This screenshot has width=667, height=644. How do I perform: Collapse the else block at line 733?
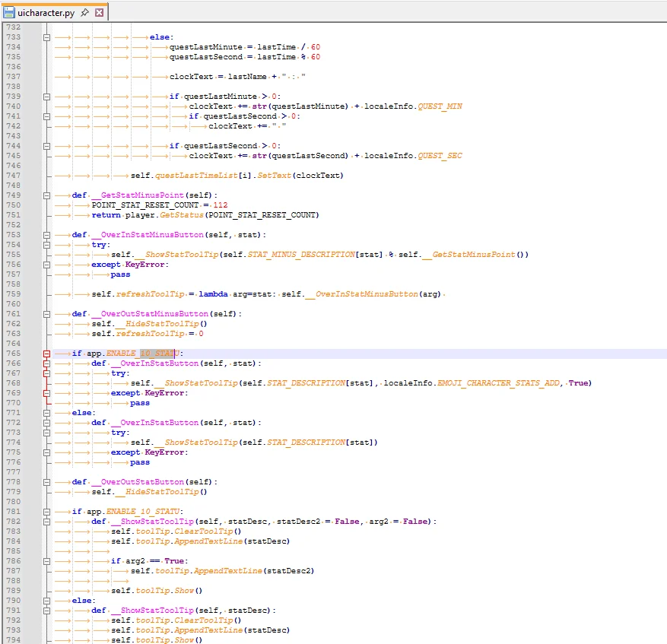point(47,37)
